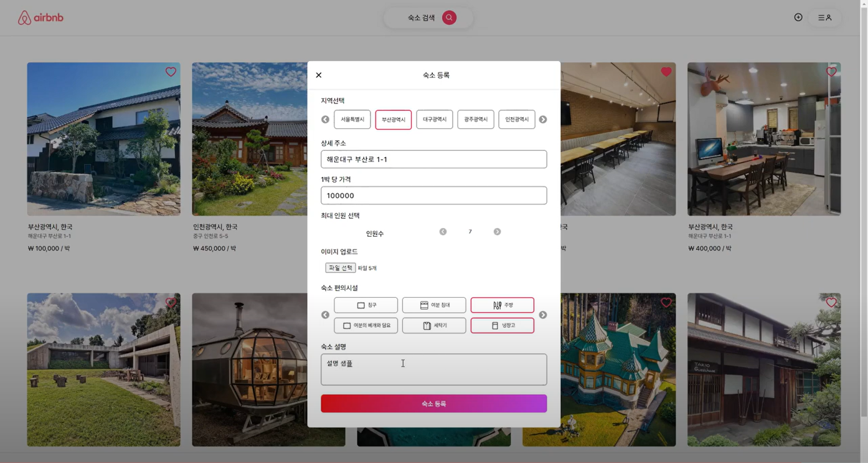Image resolution: width=868 pixels, height=463 pixels.
Task: Click the 숙소 설명 description text area
Action: pos(434,369)
